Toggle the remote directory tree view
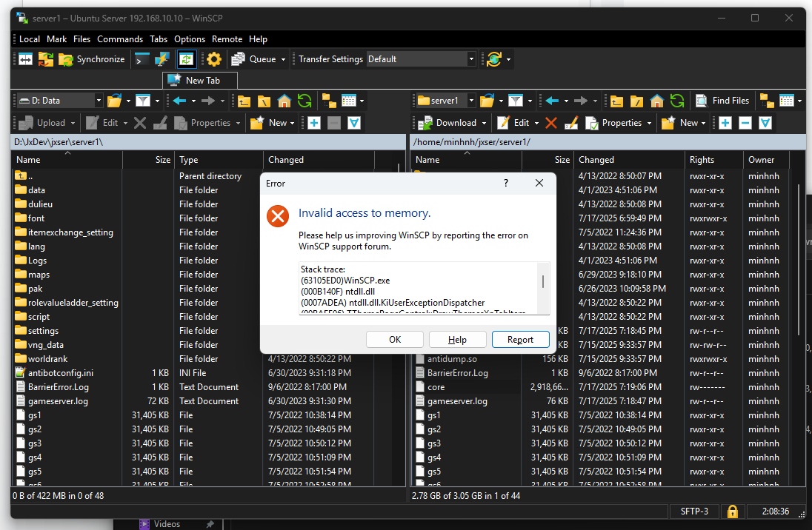This screenshot has width=812, height=530. click(767, 101)
